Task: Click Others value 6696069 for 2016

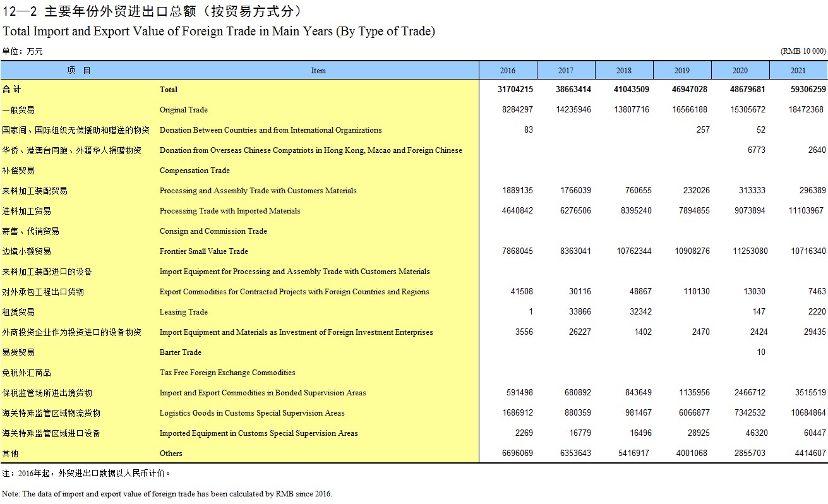Action: [x=517, y=453]
